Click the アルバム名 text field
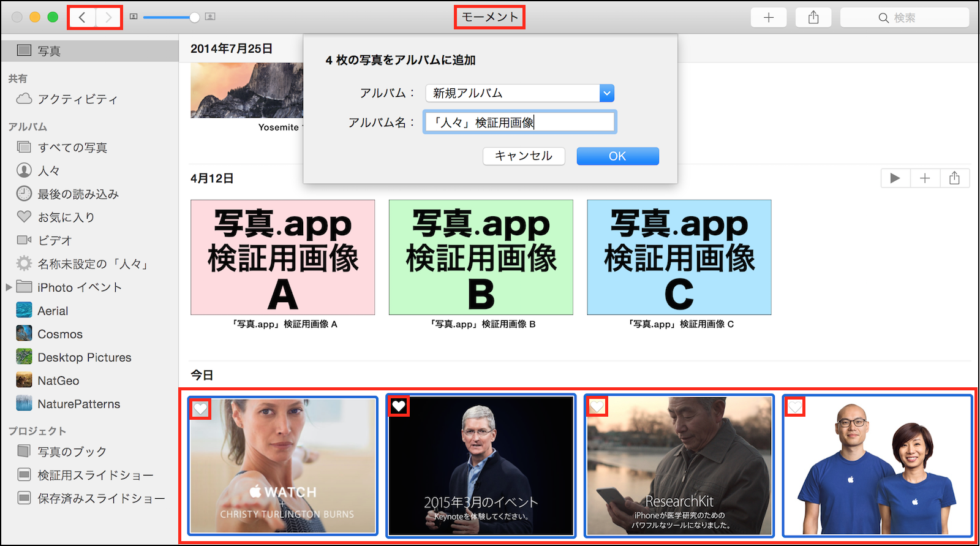Image resolution: width=980 pixels, height=546 pixels. (519, 123)
